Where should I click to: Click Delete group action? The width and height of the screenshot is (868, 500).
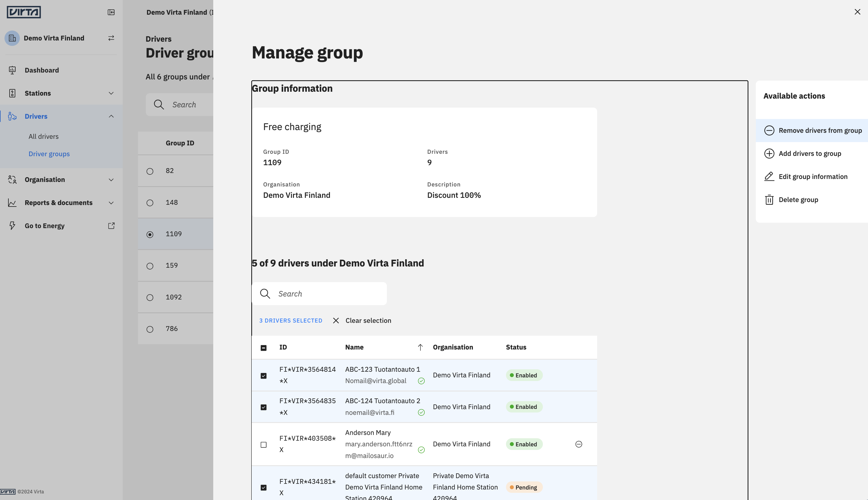pos(812,200)
